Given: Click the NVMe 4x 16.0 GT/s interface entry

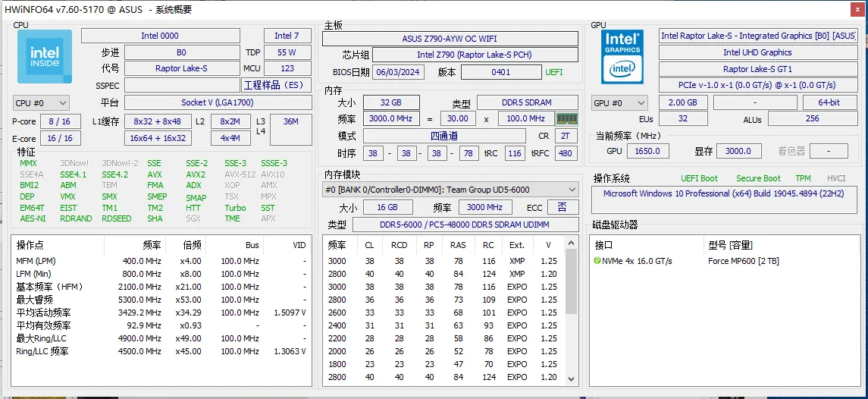Looking at the screenshot, I should point(637,261).
